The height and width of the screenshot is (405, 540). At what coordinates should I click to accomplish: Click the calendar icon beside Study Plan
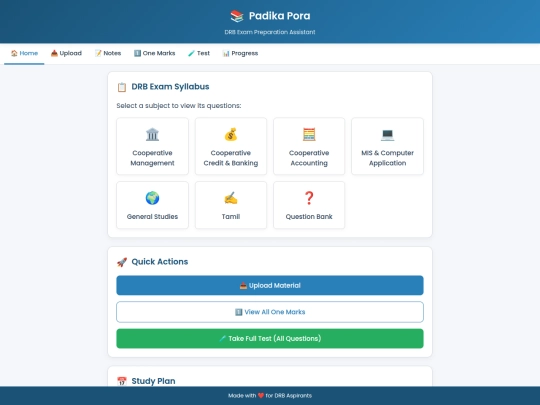click(122, 381)
